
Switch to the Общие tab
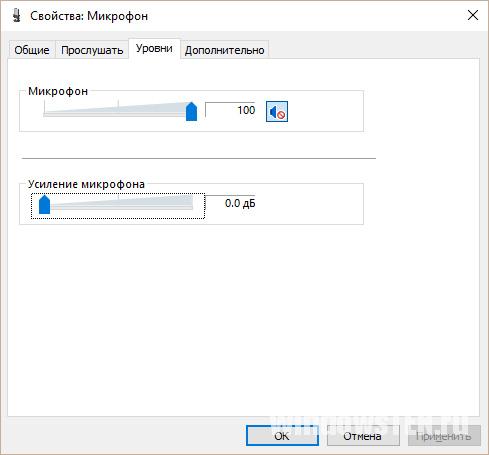32,50
